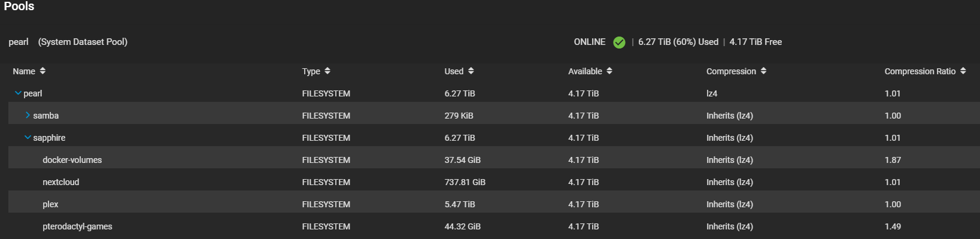Click the Compression column sort arrows icon
980x239 pixels.
763,71
